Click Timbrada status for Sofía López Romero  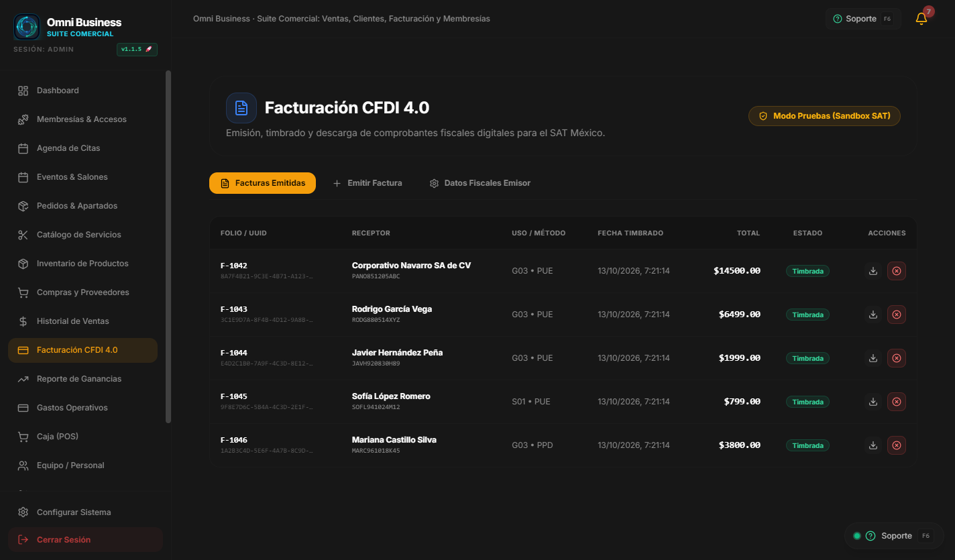point(807,402)
